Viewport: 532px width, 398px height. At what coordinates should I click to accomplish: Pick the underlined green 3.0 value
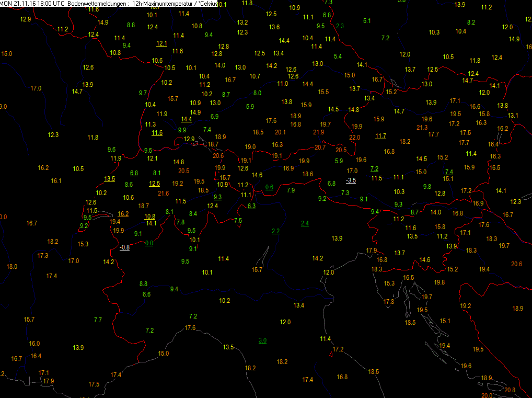[x=262, y=340]
